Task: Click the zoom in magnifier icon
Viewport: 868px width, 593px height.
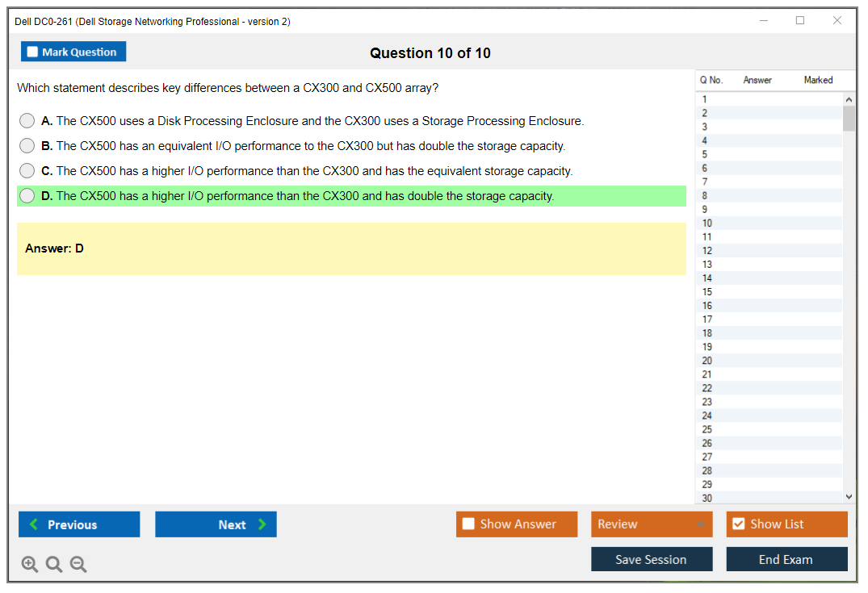Action: coord(30,565)
